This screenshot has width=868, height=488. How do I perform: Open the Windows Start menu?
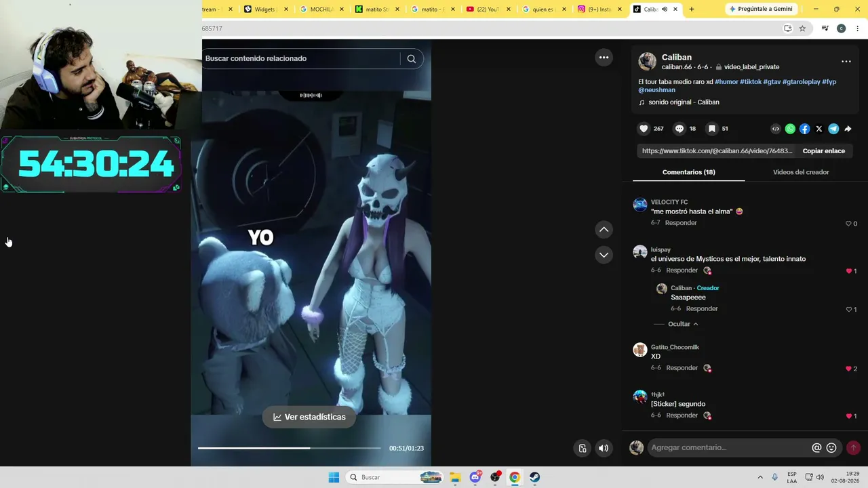pos(334,477)
